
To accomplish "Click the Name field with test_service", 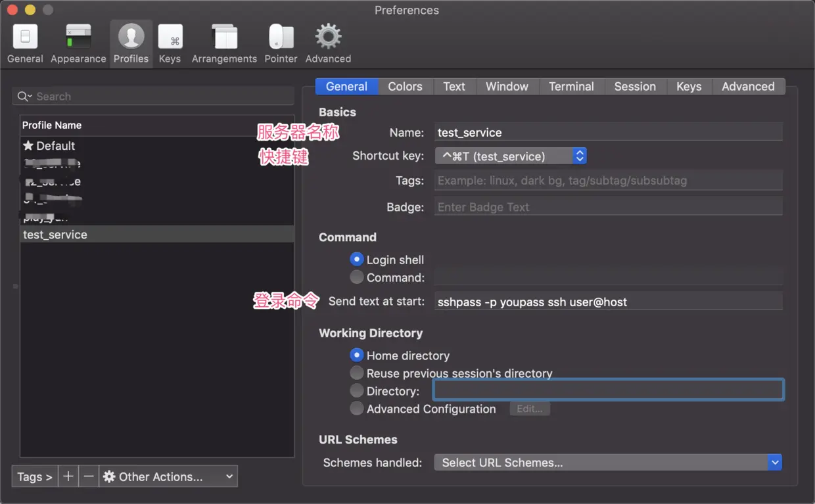I will point(609,132).
